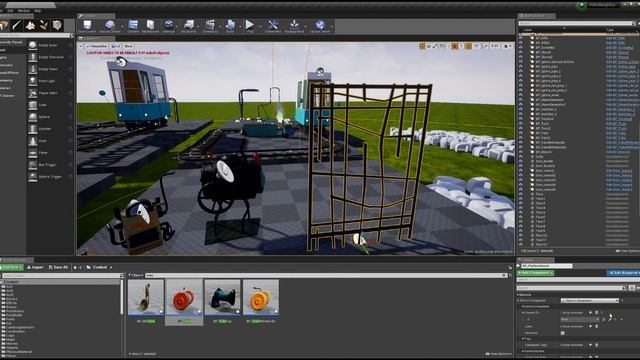This screenshot has width=640, height=360.
Task: Open the Build options dropdown arrow
Action: (x=239, y=26)
